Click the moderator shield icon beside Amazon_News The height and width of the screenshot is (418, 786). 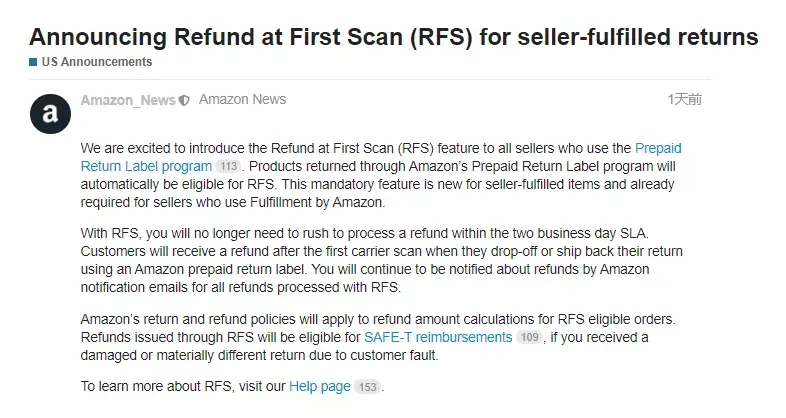(184, 101)
